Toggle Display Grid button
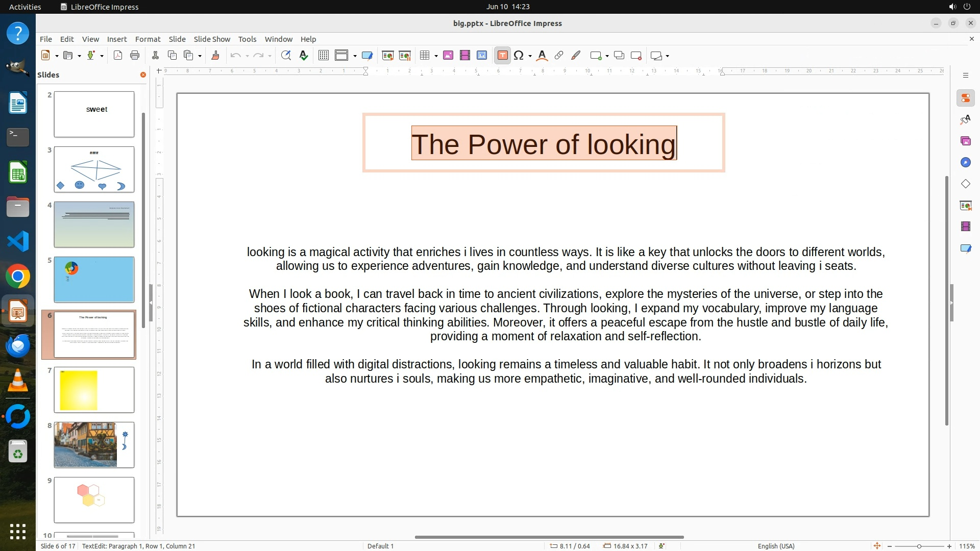Image resolution: width=980 pixels, height=551 pixels. [324, 56]
